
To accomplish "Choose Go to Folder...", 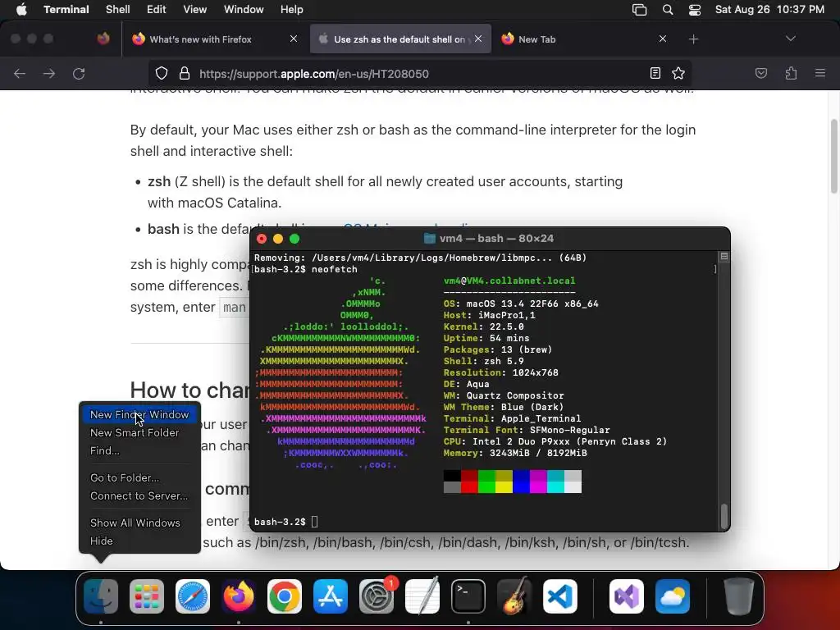I will (x=139, y=478).
